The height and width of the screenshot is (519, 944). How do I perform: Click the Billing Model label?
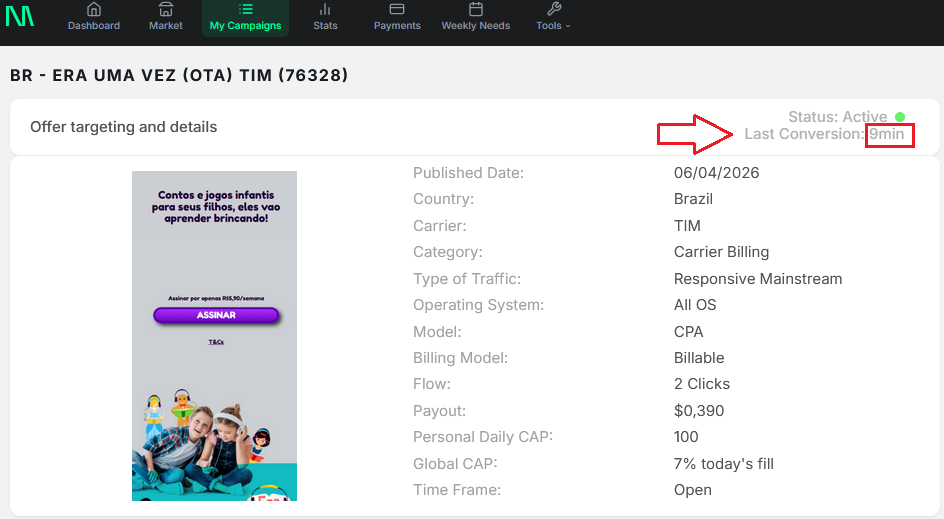pyautogui.click(x=461, y=358)
